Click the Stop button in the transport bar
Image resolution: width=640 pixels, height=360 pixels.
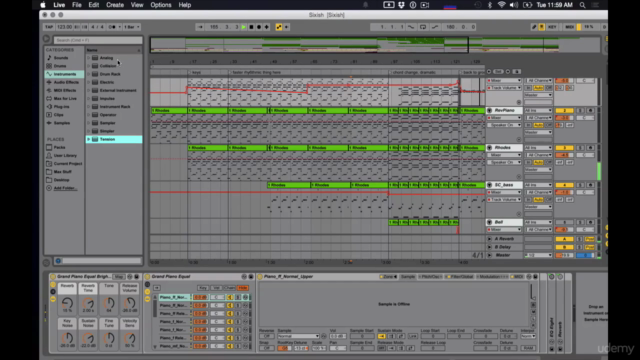[x=251, y=27]
